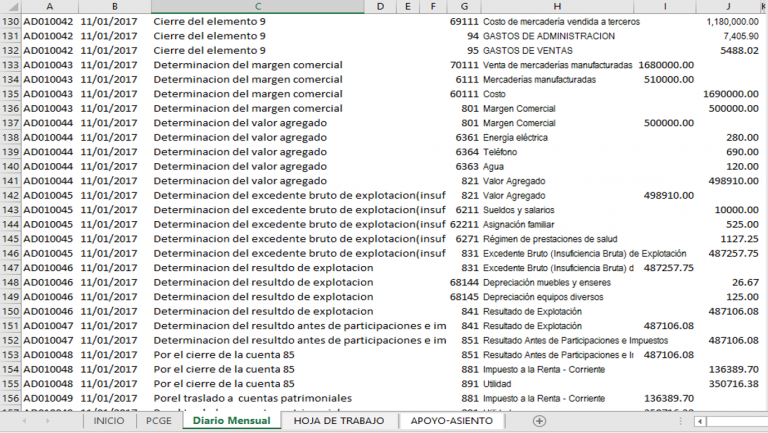Open the PCGE sheet tab
Image resolution: width=768 pixels, height=433 pixels.
(x=159, y=421)
